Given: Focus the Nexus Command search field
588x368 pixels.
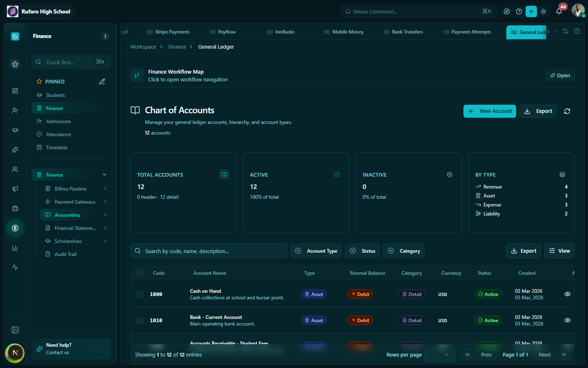Looking at the screenshot, I should 418,11.
